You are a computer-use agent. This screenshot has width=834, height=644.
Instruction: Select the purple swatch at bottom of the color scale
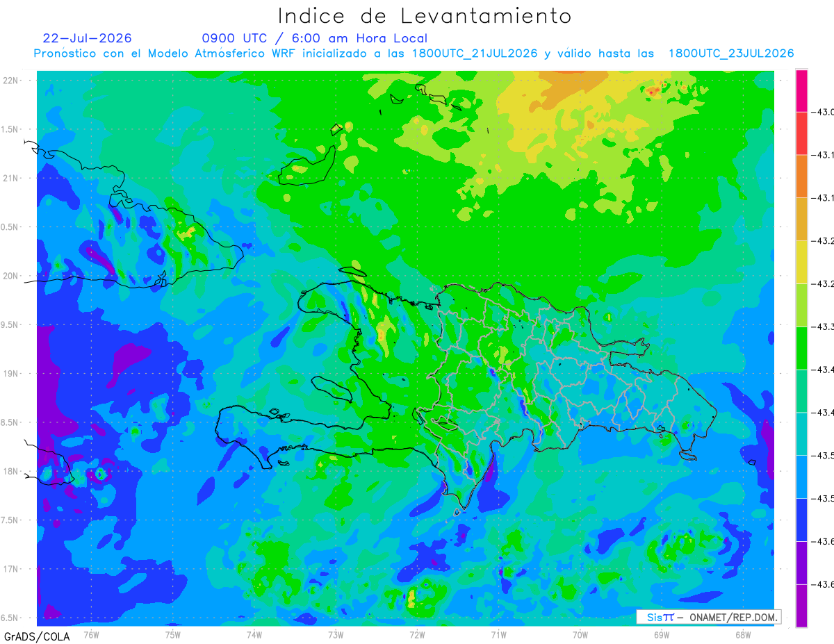[801, 606]
